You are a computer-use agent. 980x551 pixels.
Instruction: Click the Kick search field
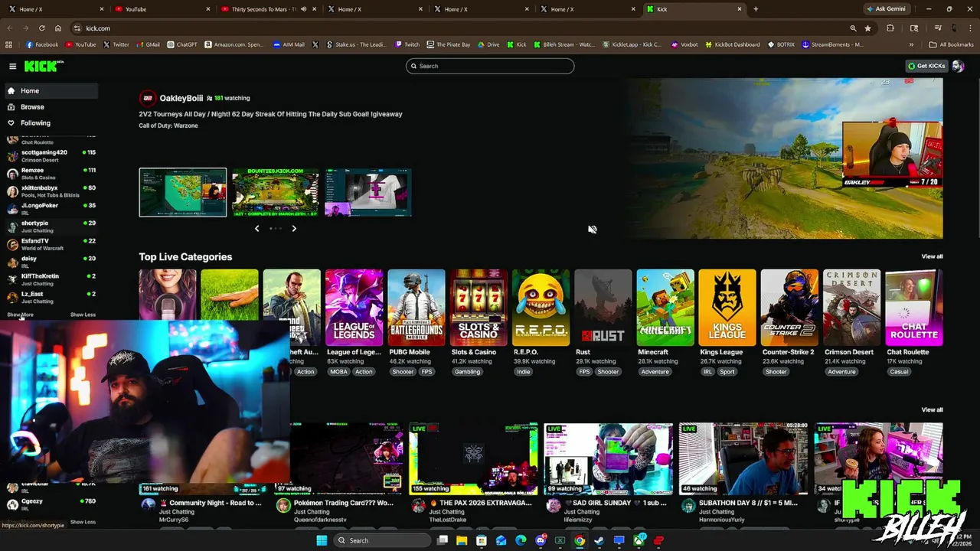point(490,66)
